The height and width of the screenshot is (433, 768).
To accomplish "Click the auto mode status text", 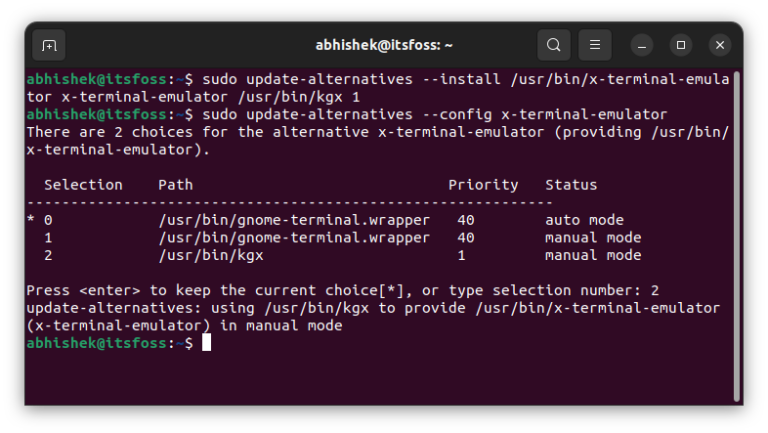I will click(x=584, y=220).
